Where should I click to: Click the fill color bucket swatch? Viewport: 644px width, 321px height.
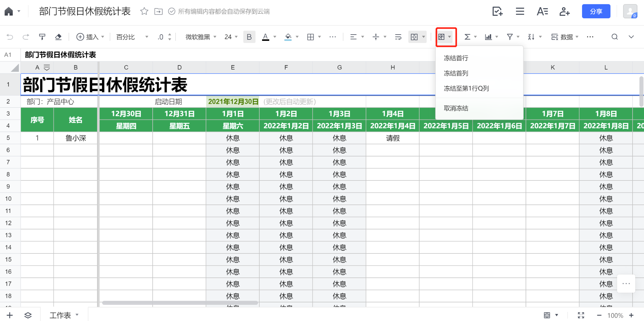click(x=288, y=37)
